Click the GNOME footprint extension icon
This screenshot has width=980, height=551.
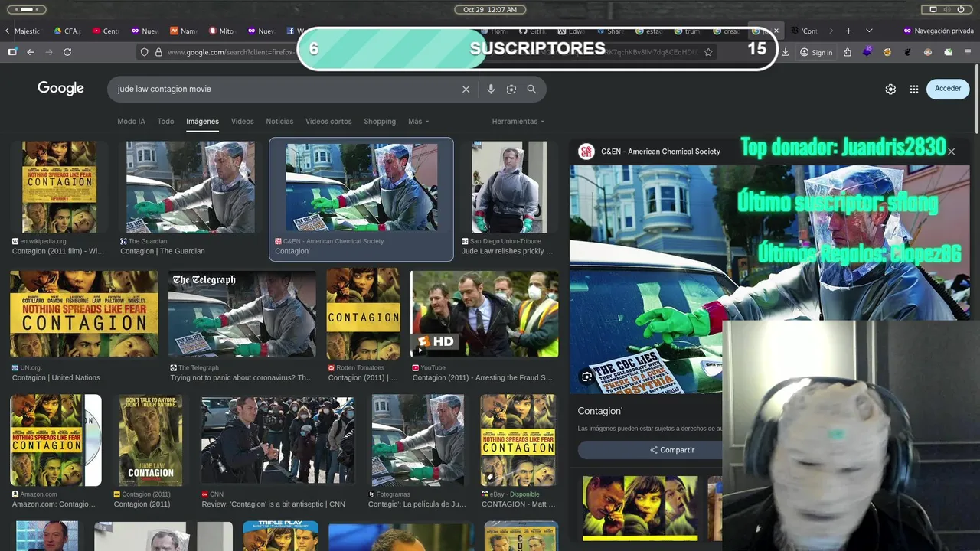point(907,52)
